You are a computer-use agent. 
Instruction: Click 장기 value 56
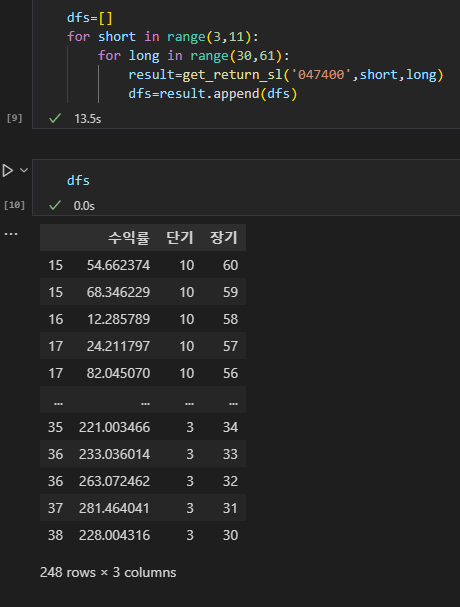pyautogui.click(x=230, y=373)
